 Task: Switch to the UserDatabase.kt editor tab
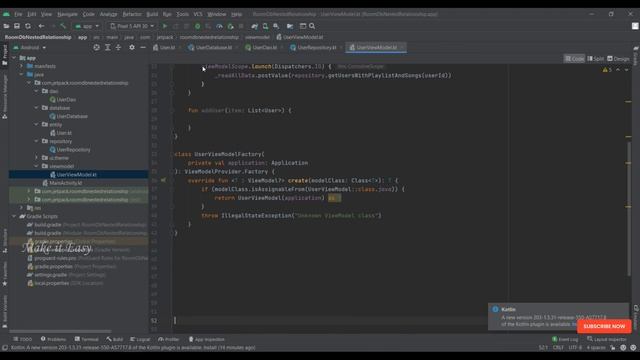pyautogui.click(x=213, y=47)
